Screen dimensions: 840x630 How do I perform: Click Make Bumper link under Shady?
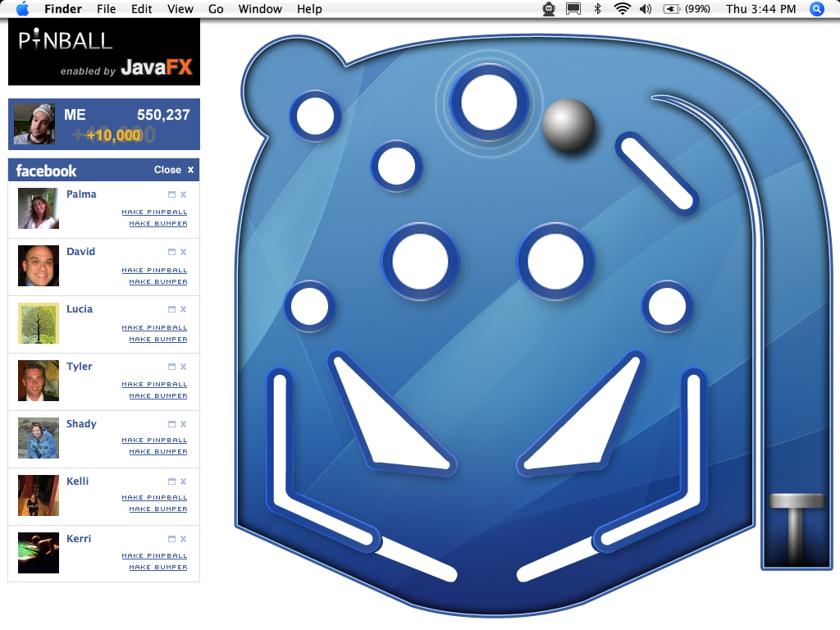(x=157, y=452)
